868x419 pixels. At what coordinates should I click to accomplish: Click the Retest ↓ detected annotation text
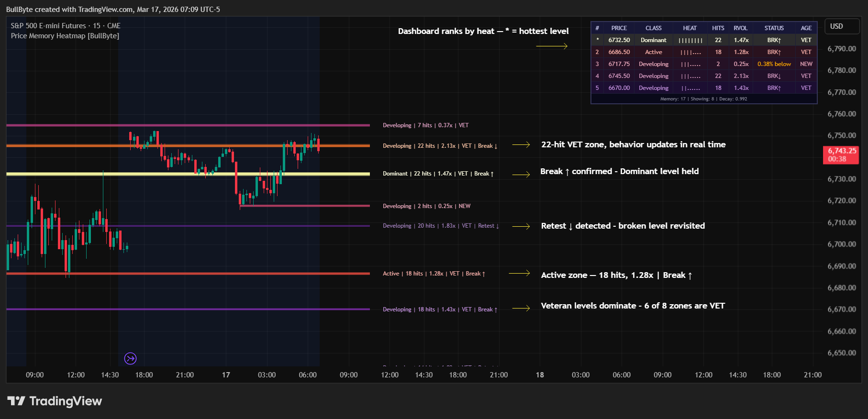tap(623, 226)
